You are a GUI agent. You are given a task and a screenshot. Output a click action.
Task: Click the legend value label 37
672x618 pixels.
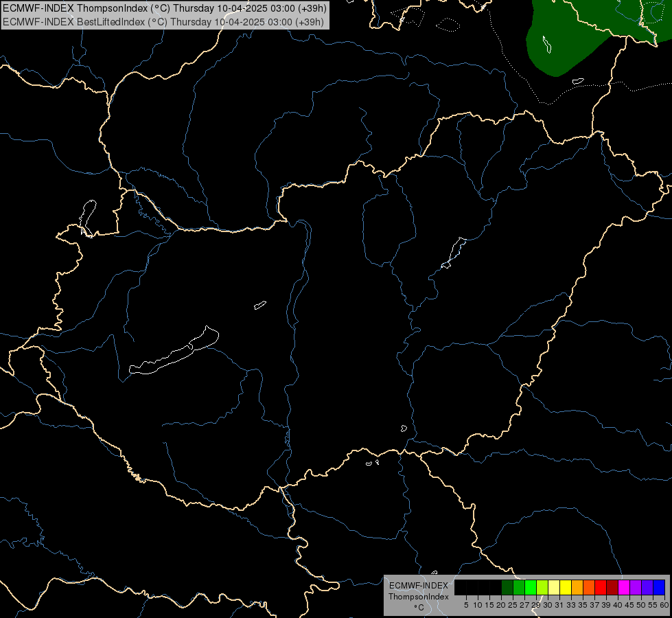[x=594, y=605]
